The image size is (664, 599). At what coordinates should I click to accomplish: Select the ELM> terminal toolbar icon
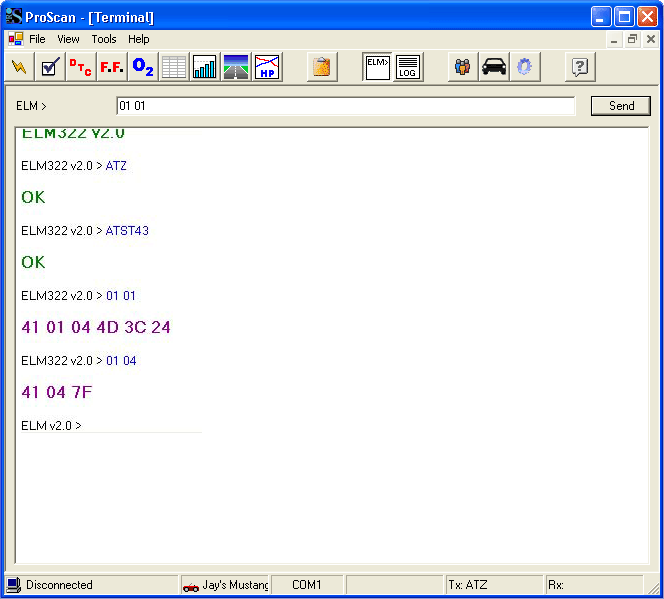click(377, 66)
